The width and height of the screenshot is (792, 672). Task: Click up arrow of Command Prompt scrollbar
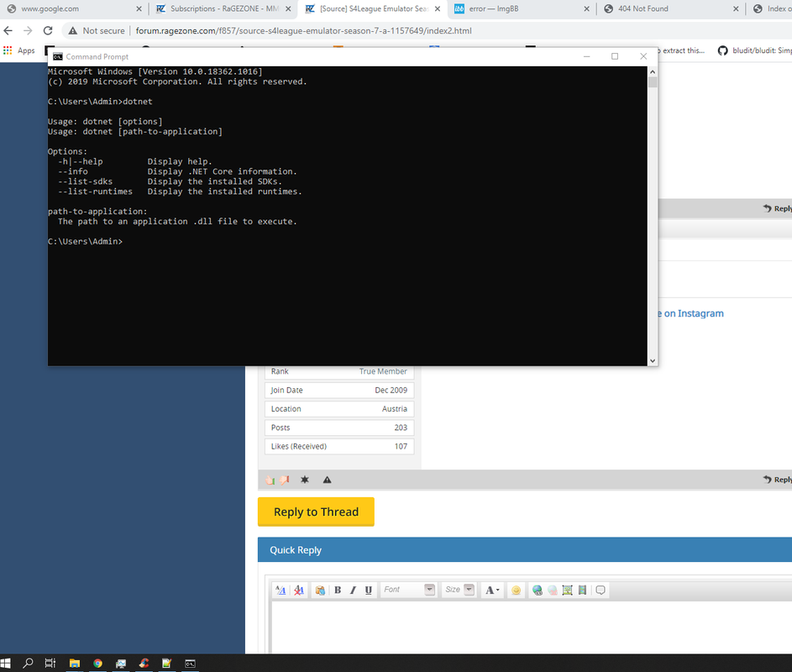[x=653, y=71]
